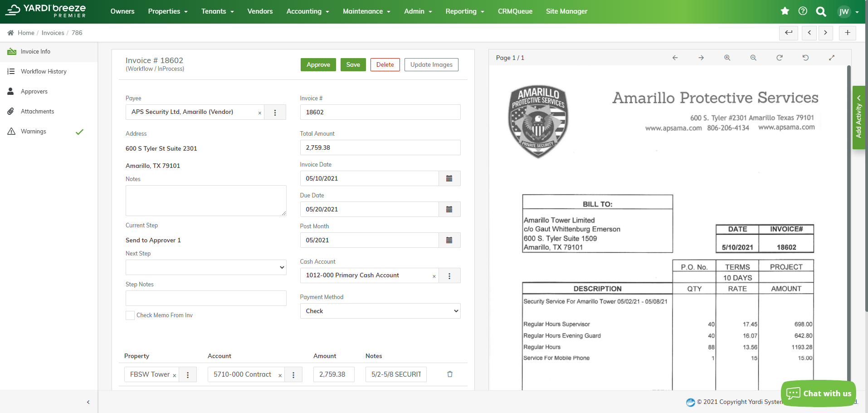Click the Update Images button
The width and height of the screenshot is (868, 413).
(x=431, y=64)
